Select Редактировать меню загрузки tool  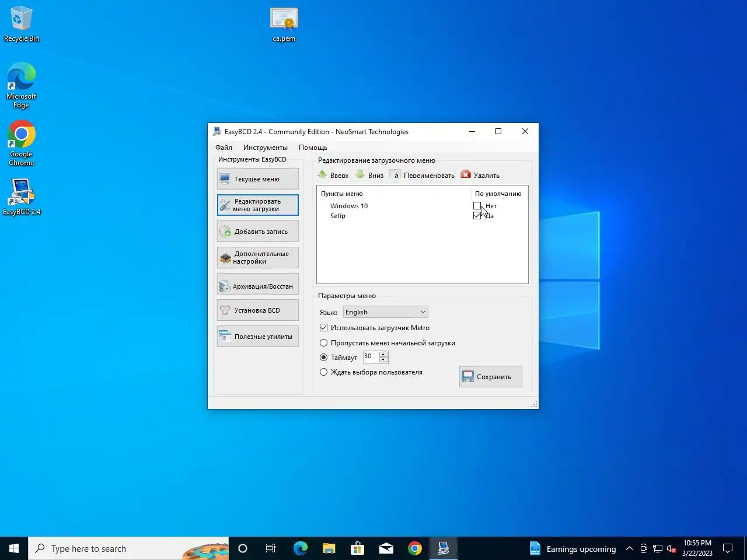(x=257, y=205)
